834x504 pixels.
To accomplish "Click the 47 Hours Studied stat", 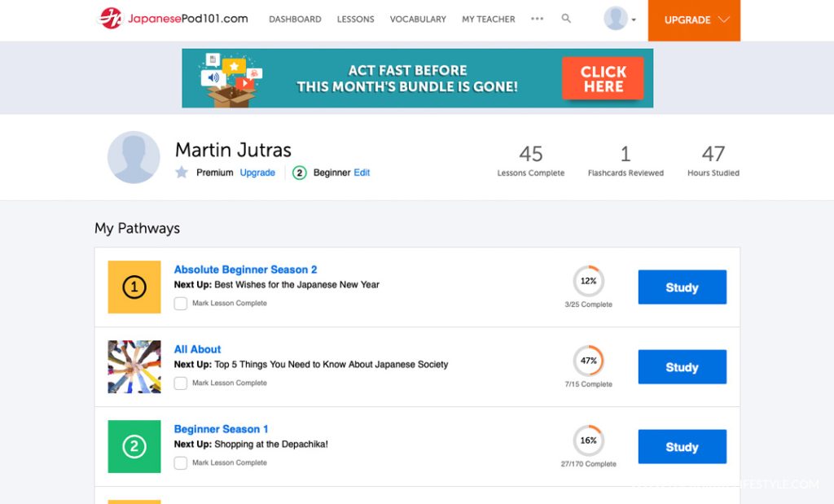I will [x=713, y=160].
